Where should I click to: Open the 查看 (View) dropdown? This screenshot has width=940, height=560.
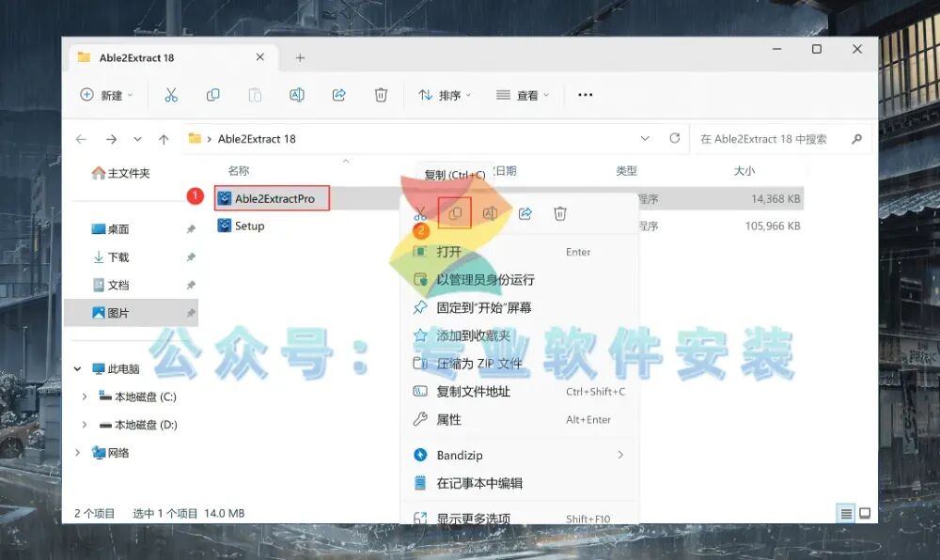pos(522,95)
